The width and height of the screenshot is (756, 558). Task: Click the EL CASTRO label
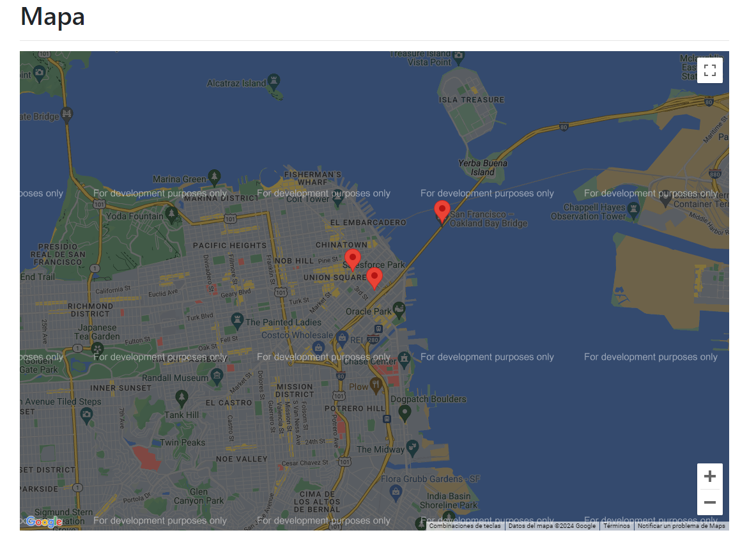click(x=229, y=403)
